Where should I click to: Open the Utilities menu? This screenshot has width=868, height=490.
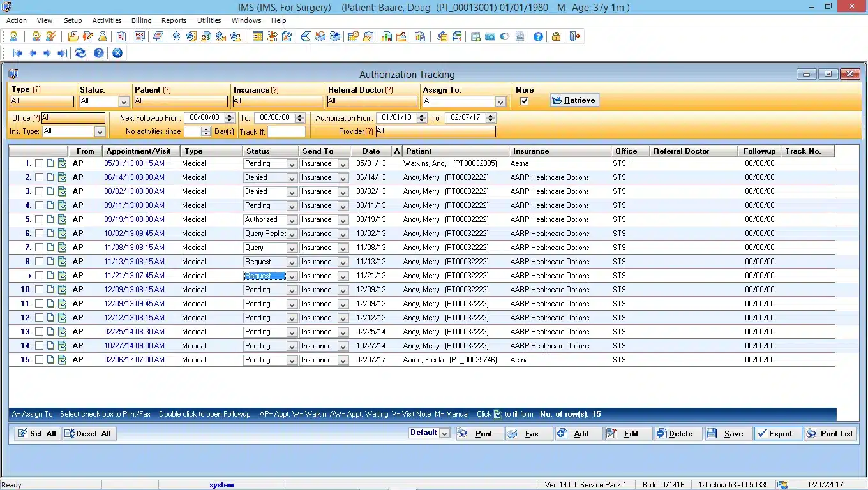coord(209,20)
